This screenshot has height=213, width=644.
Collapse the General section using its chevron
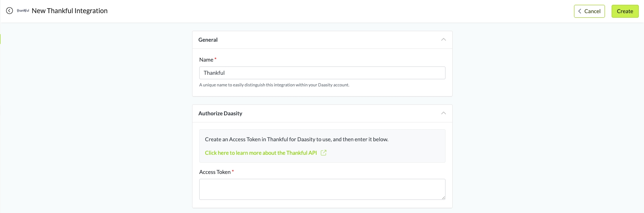[443, 39]
